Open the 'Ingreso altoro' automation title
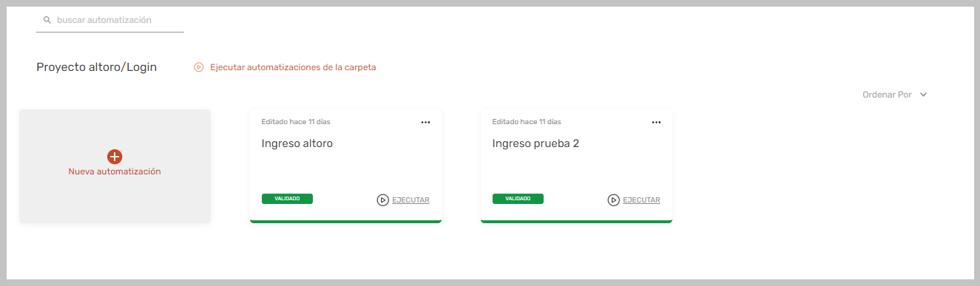Viewport: 980px width, 286px height. (x=297, y=143)
